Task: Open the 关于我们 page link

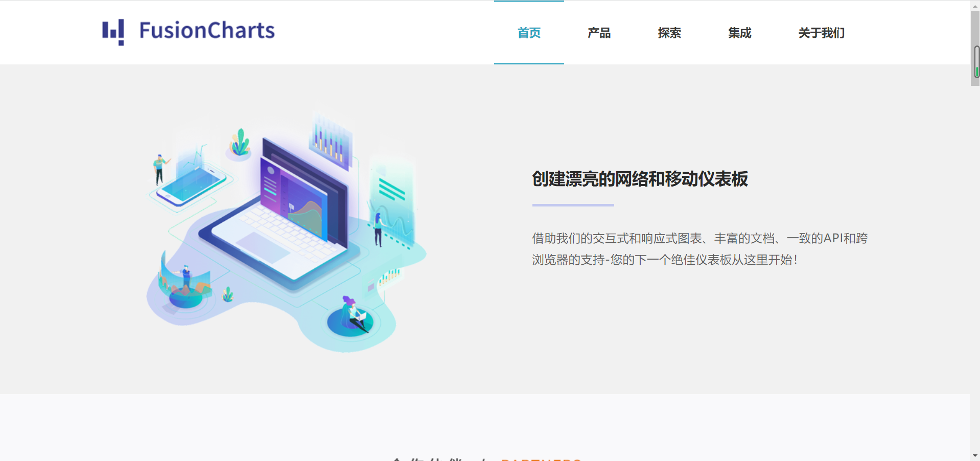Action: click(x=821, y=32)
